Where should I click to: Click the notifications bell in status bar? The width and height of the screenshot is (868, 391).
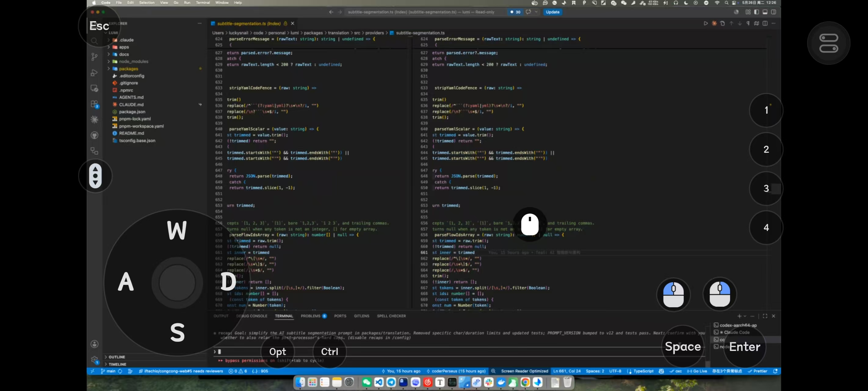[x=775, y=371]
